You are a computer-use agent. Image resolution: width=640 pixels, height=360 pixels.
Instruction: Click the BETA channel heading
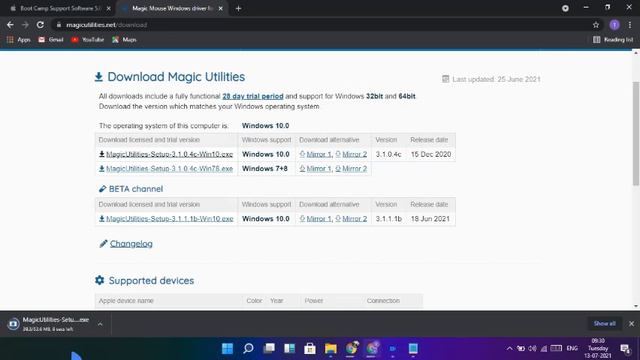pyautogui.click(x=136, y=189)
